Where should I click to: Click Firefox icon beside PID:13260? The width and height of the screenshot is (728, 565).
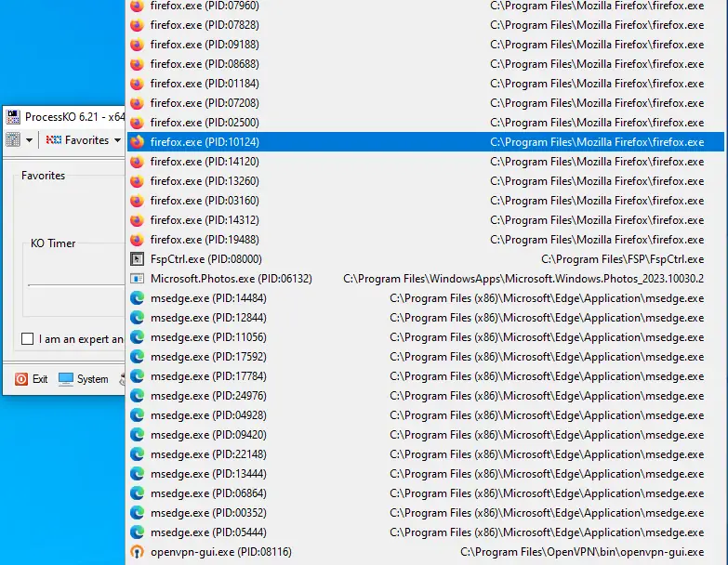pos(137,181)
